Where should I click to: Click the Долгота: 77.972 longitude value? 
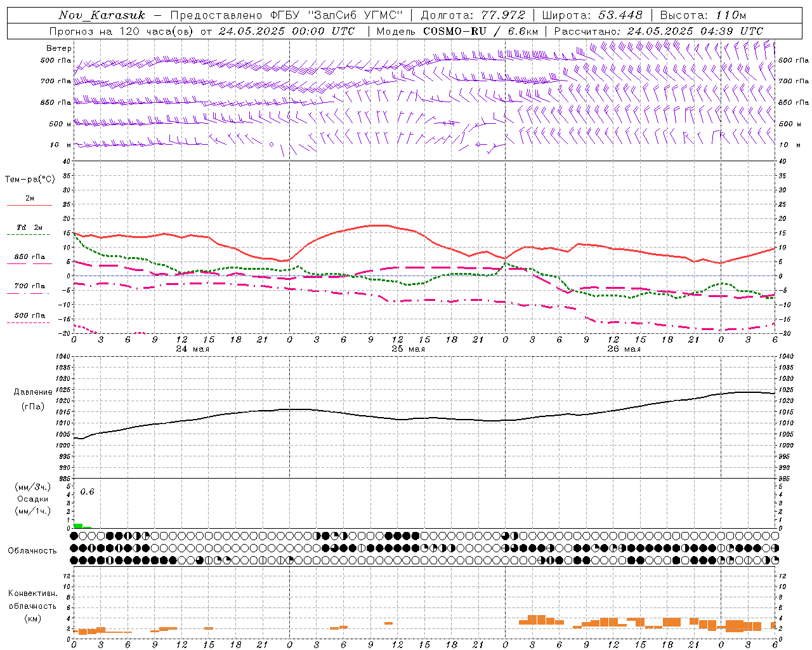coord(473,15)
